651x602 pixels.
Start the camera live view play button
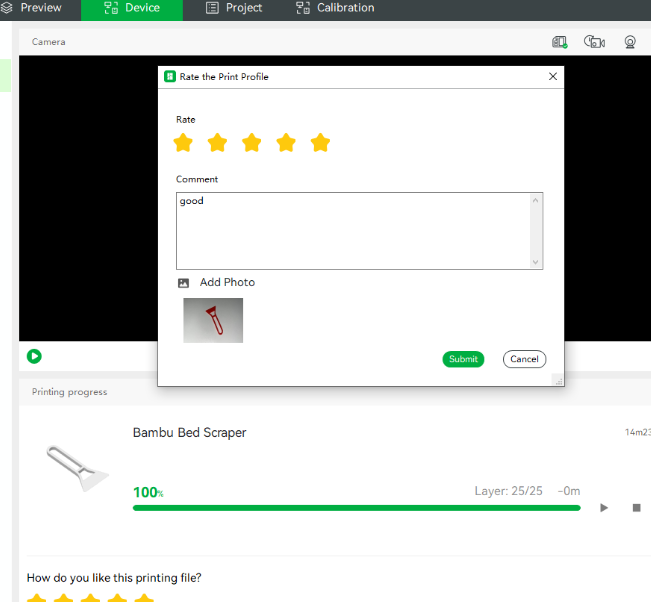(x=34, y=356)
